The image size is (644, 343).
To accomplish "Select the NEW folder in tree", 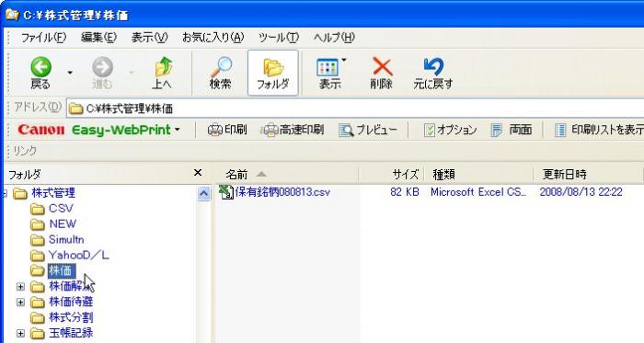I will (63, 224).
